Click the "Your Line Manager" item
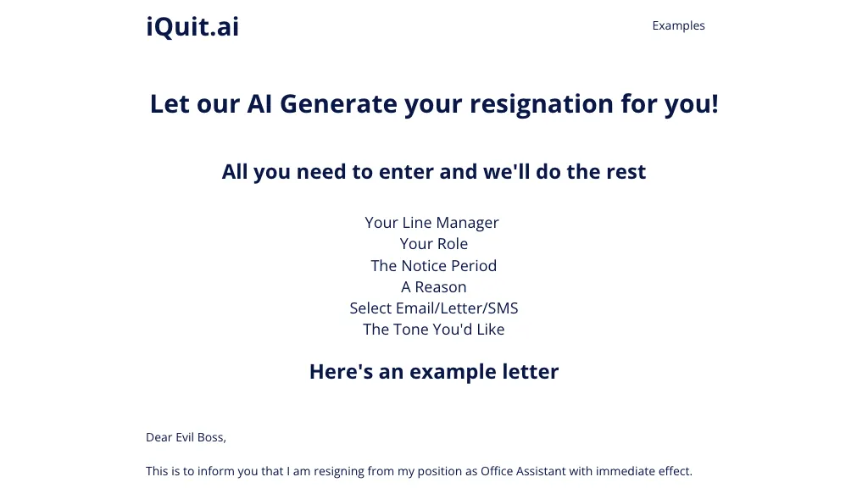The height and width of the screenshot is (488, 868). point(432,223)
